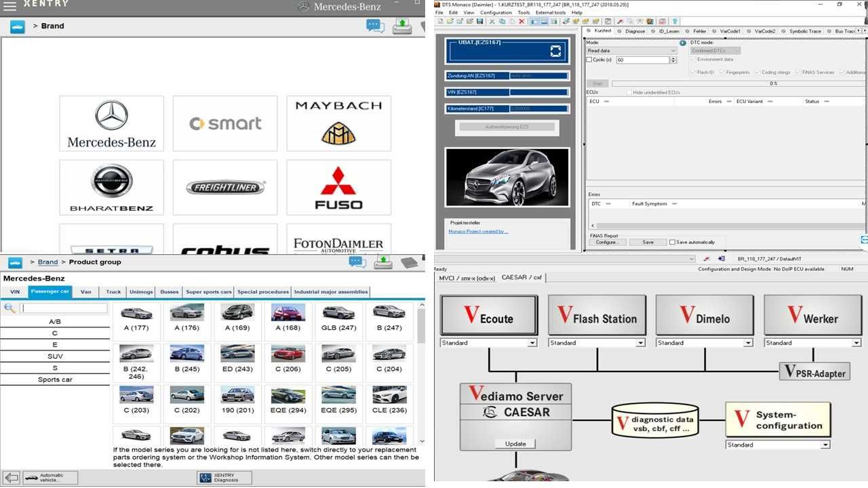The image size is (868, 488).
Task: Click red X delete icon in Monaco toolbar
Action: pos(521,22)
